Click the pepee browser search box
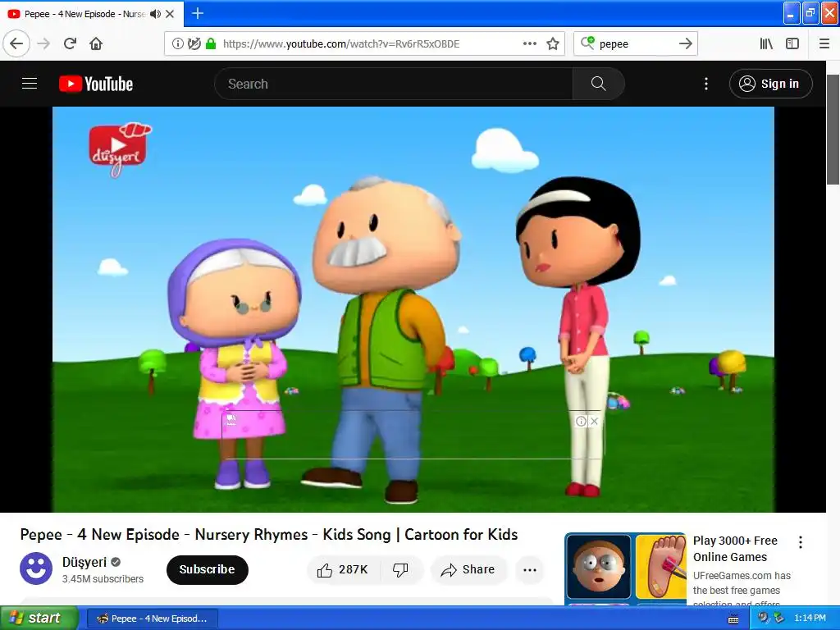The height and width of the screenshot is (630, 840). (636, 44)
